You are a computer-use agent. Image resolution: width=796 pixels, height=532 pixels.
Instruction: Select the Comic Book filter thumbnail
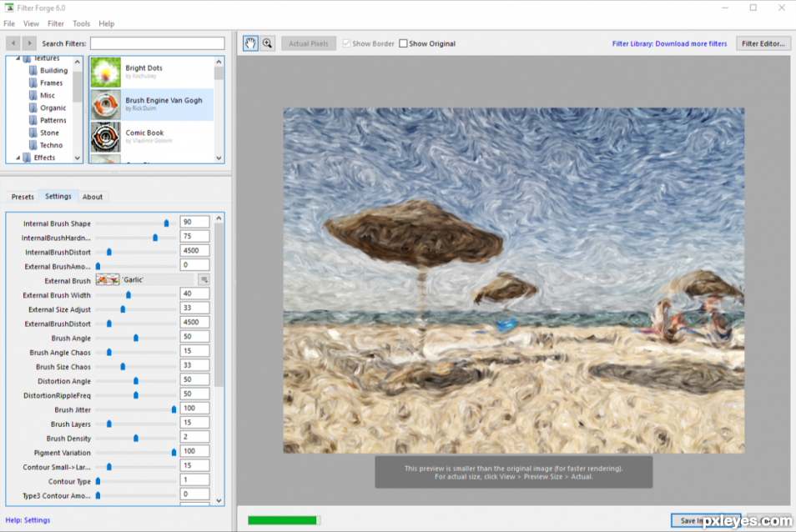[x=106, y=137]
